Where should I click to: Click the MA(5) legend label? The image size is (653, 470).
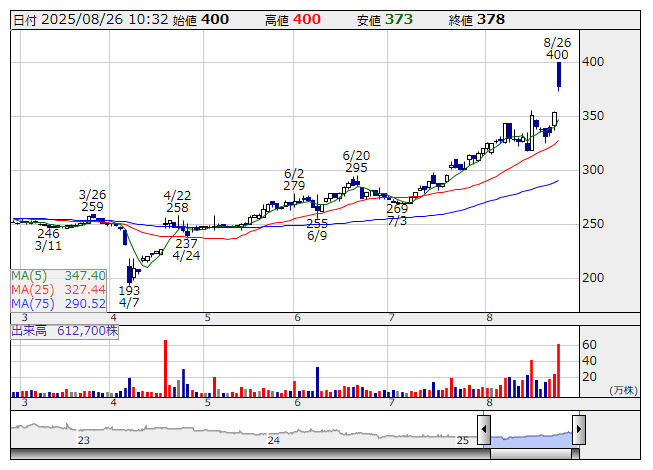pos(59,275)
